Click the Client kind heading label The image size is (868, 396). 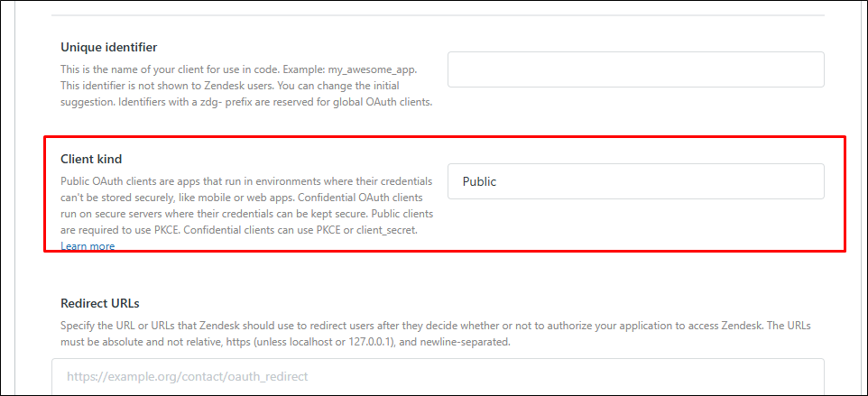pyautogui.click(x=91, y=160)
